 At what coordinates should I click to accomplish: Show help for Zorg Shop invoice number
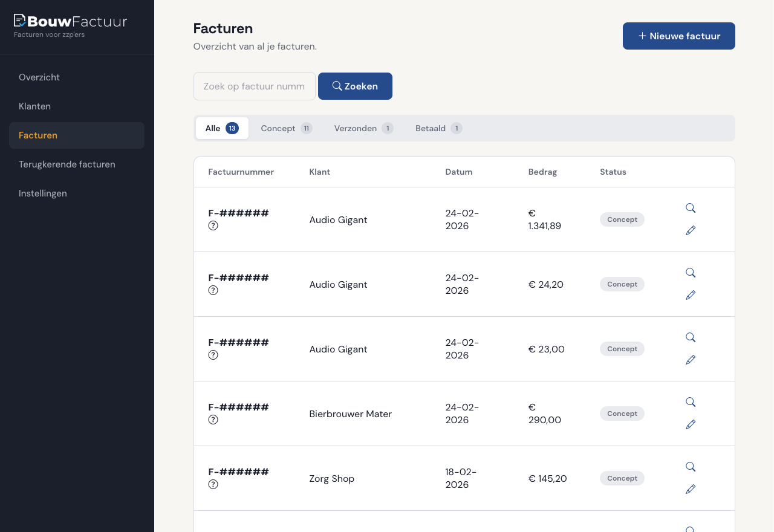213,484
